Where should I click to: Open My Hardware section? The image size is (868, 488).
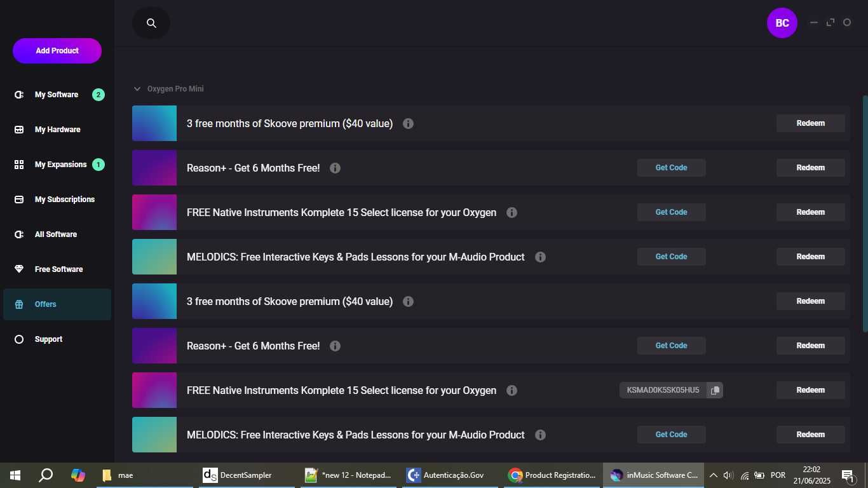tap(57, 130)
